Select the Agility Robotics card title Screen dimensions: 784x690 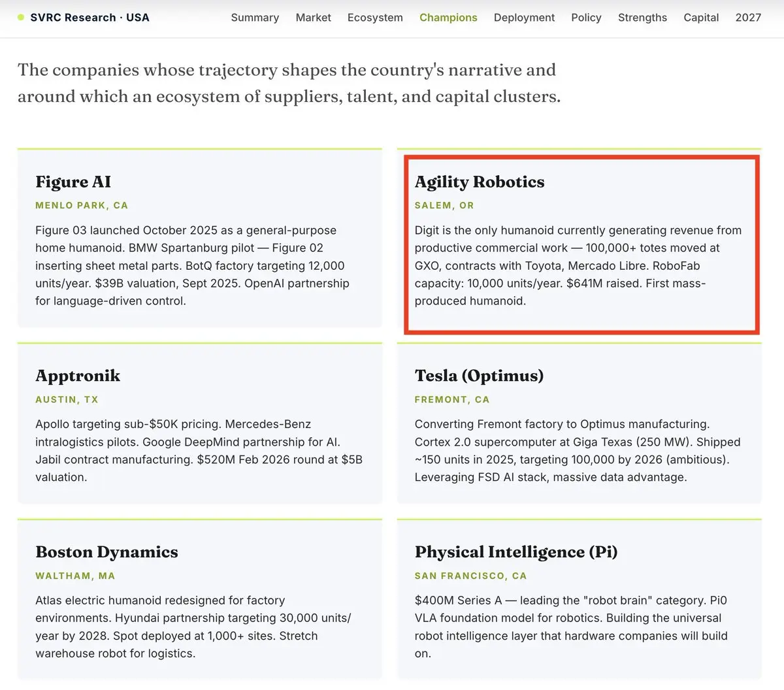[x=480, y=182]
